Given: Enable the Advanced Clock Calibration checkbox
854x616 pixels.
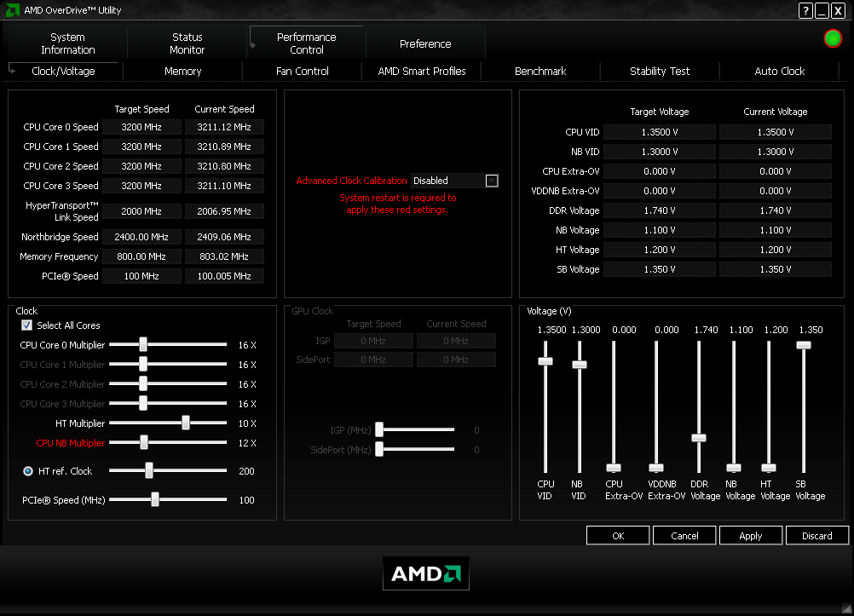Looking at the screenshot, I should (491, 180).
